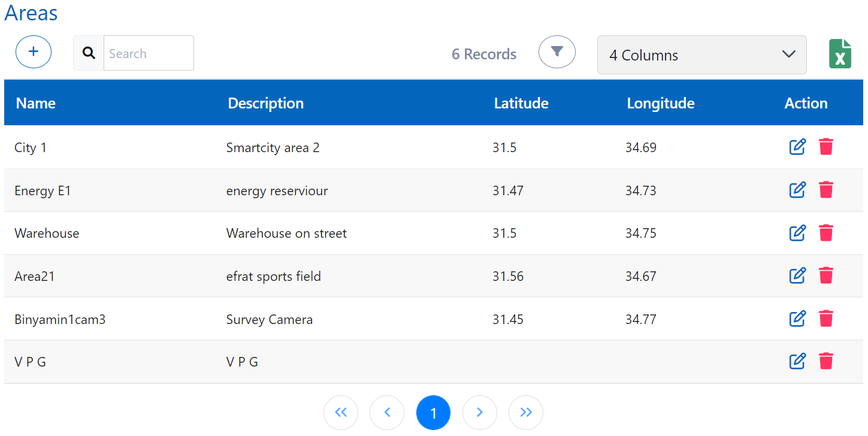The image size is (868, 436).
Task: Export table using the Excel icon
Action: click(x=840, y=54)
